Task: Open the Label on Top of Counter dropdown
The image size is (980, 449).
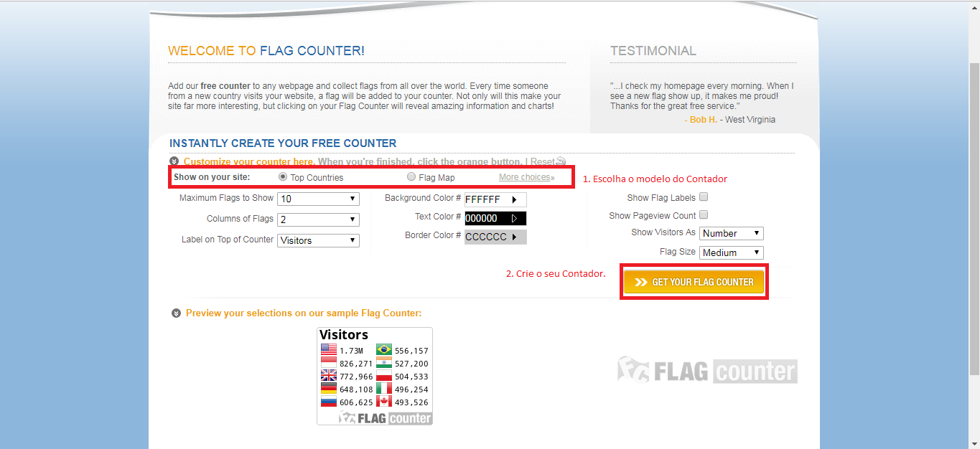Action: point(318,240)
